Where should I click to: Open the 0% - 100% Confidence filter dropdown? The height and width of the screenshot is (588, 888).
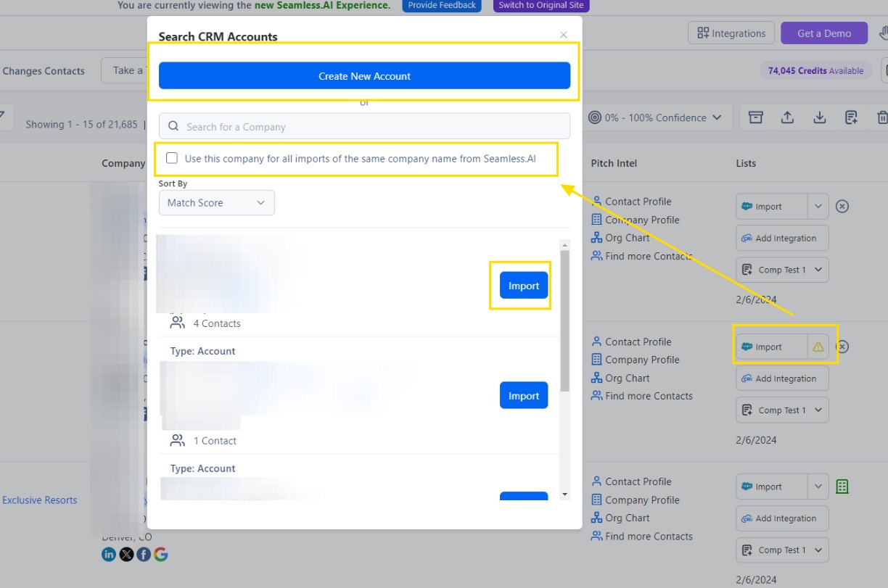[x=654, y=117]
